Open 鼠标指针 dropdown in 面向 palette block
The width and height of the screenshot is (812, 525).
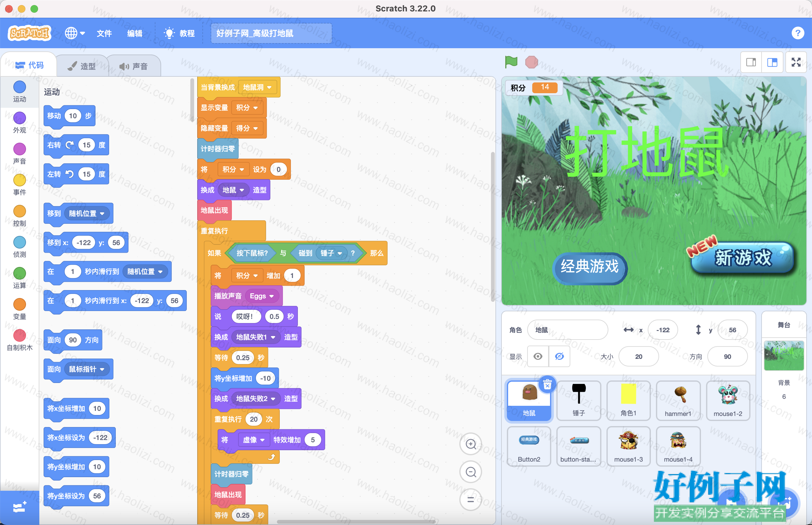87,369
